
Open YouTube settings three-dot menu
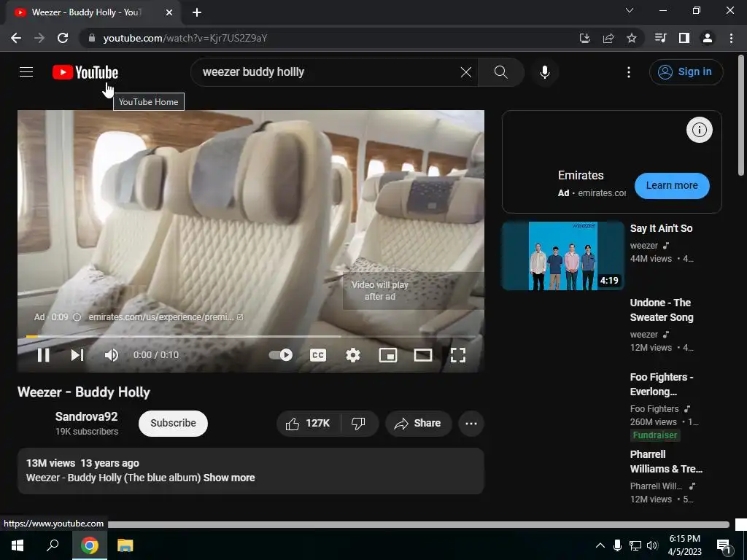click(x=629, y=72)
